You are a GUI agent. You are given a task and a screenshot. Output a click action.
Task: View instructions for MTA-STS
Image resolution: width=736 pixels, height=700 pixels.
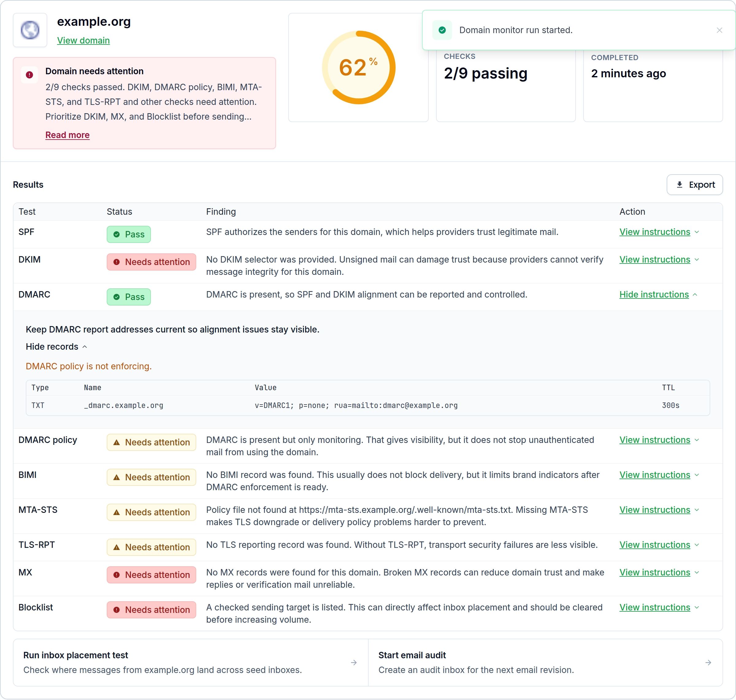(655, 510)
